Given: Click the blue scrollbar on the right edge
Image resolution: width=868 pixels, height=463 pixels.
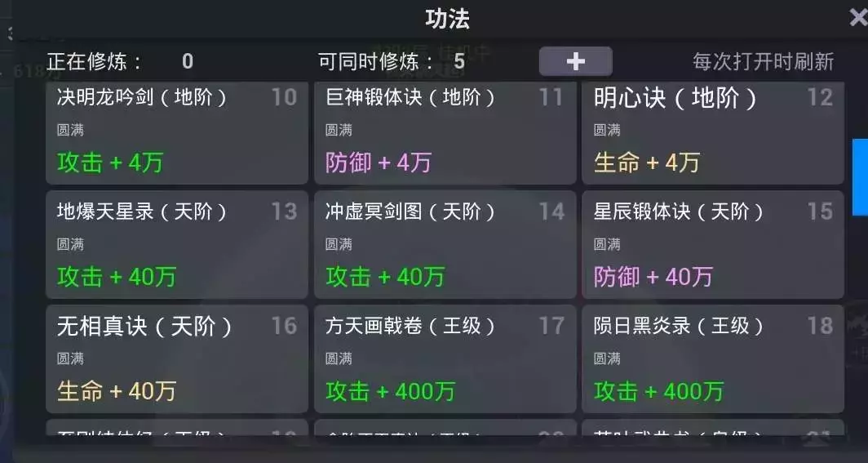Looking at the screenshot, I should [860, 177].
